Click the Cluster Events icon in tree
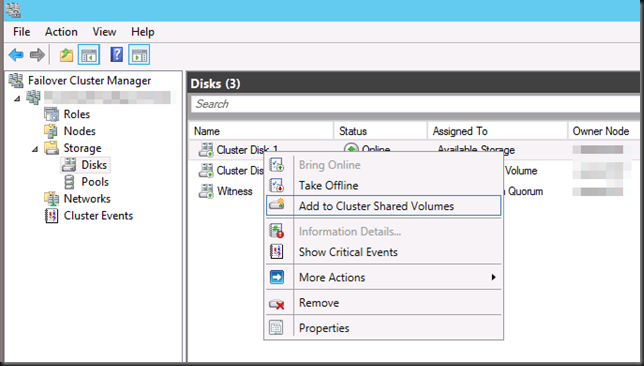The width and height of the screenshot is (644, 366). tap(51, 216)
